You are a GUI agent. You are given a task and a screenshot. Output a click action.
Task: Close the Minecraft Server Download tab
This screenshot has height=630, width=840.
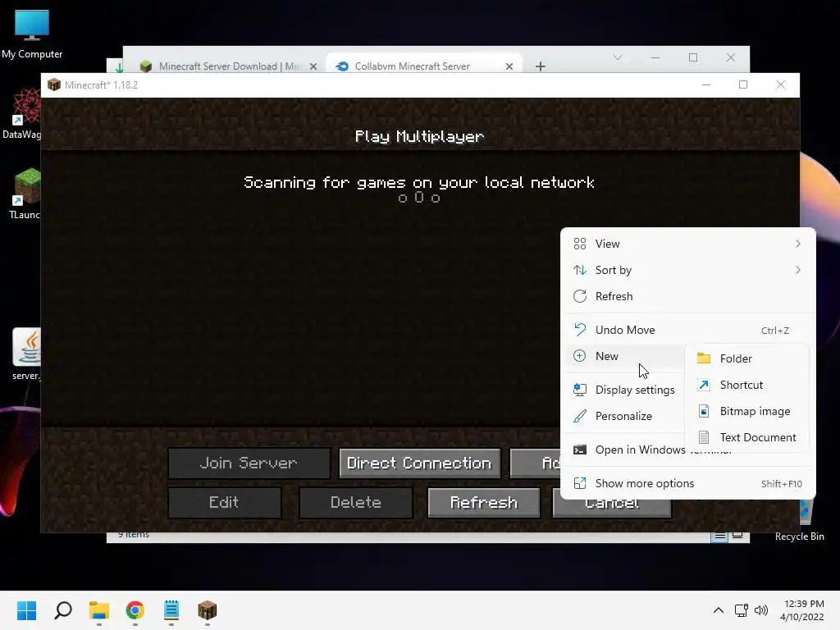(x=313, y=66)
